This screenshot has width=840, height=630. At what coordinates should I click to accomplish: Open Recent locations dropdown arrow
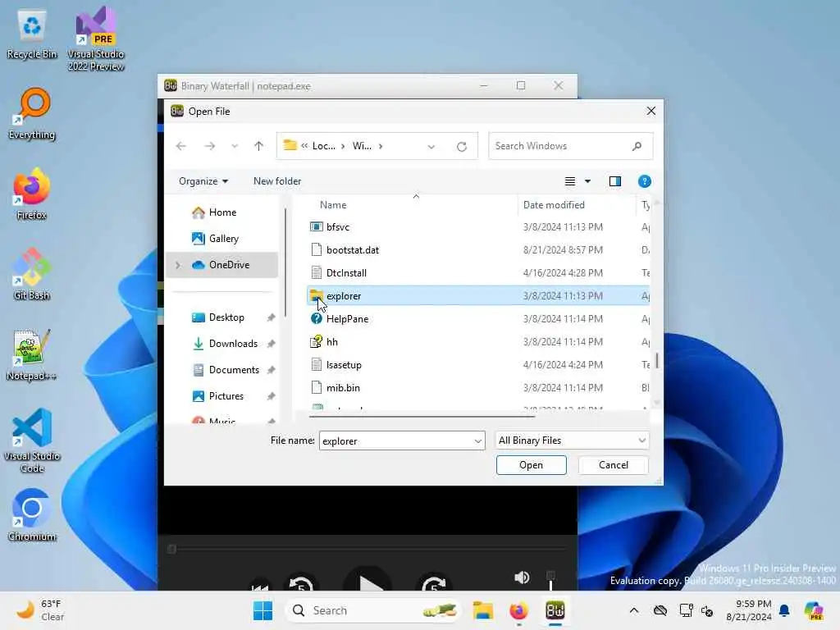click(234, 146)
